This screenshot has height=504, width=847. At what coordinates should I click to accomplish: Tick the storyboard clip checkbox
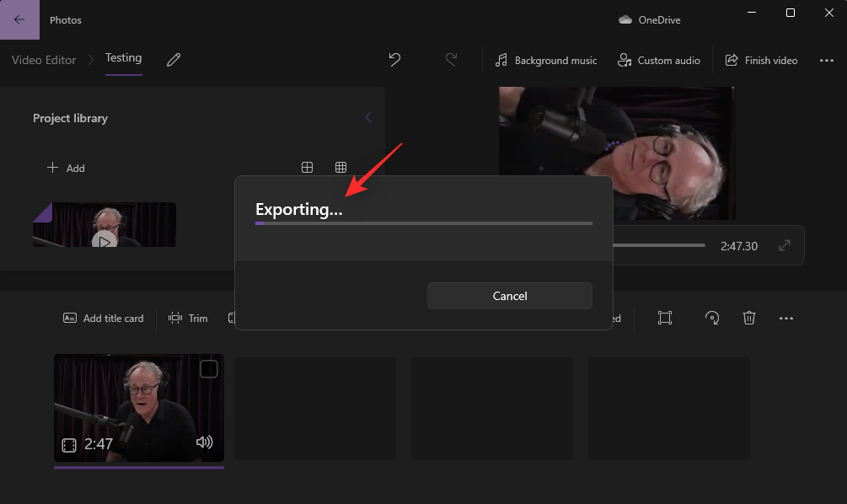pos(208,369)
